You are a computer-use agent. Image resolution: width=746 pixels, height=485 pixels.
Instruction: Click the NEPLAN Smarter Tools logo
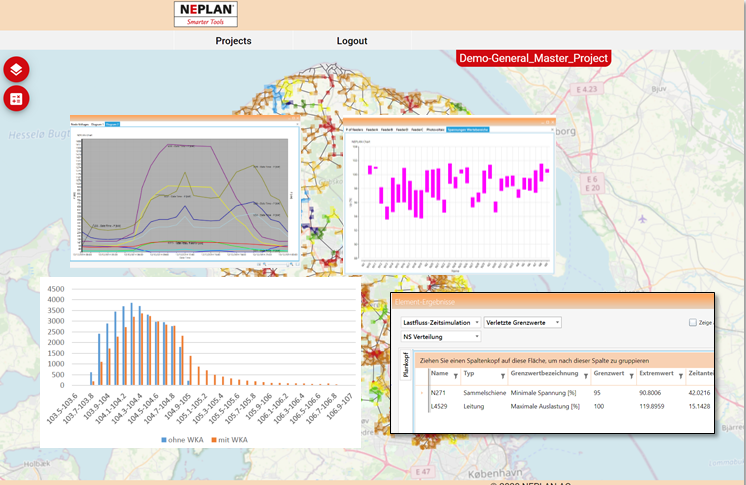pyautogui.click(x=206, y=14)
